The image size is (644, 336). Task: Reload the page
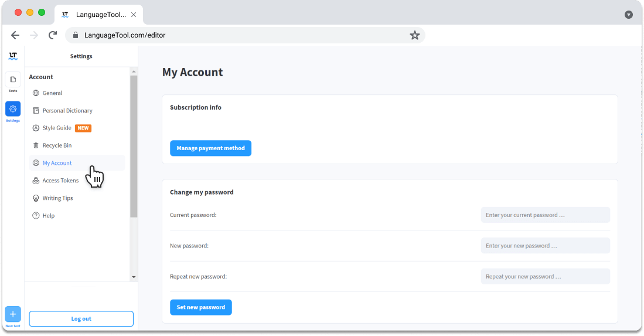click(53, 35)
